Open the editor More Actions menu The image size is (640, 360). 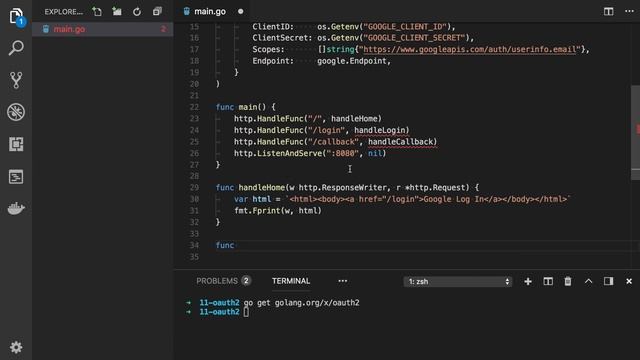[x=629, y=11]
